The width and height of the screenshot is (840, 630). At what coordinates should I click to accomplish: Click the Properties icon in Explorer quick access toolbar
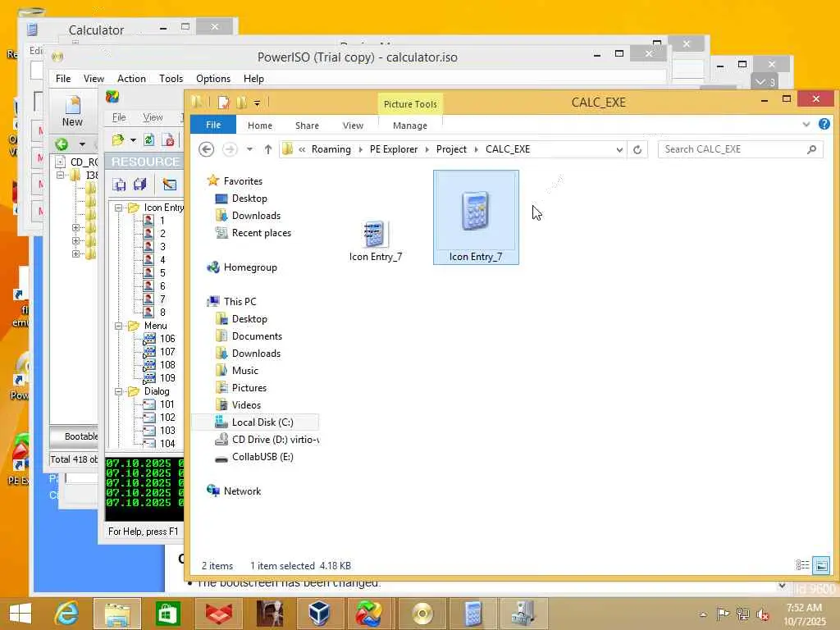[x=223, y=102]
